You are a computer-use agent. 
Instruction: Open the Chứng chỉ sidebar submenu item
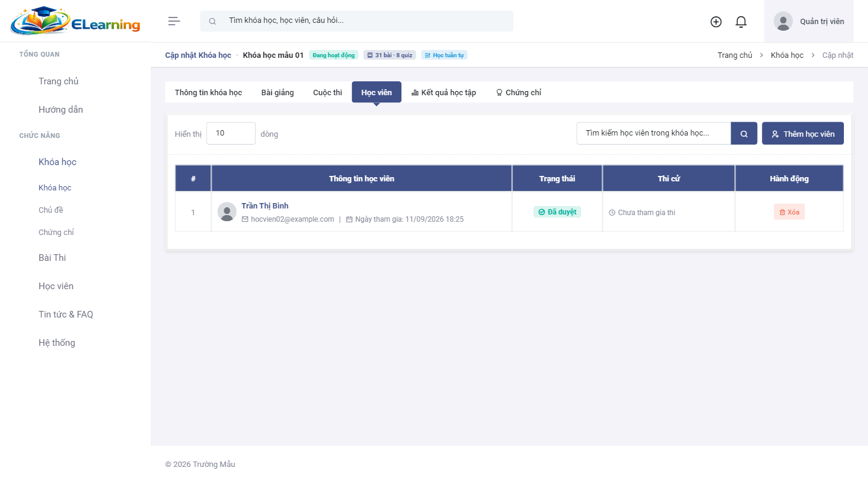(56, 233)
